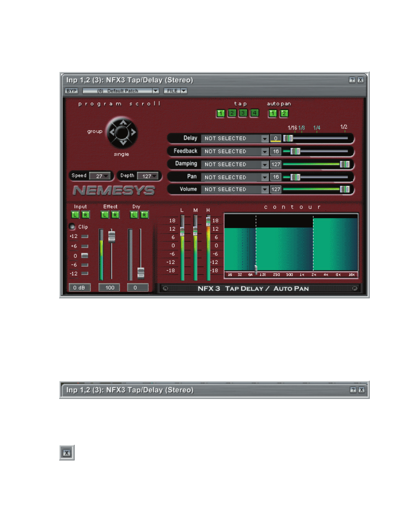Open the Feedback NOT SELECTED dropdown
The width and height of the screenshot is (414, 532).
tap(265, 151)
